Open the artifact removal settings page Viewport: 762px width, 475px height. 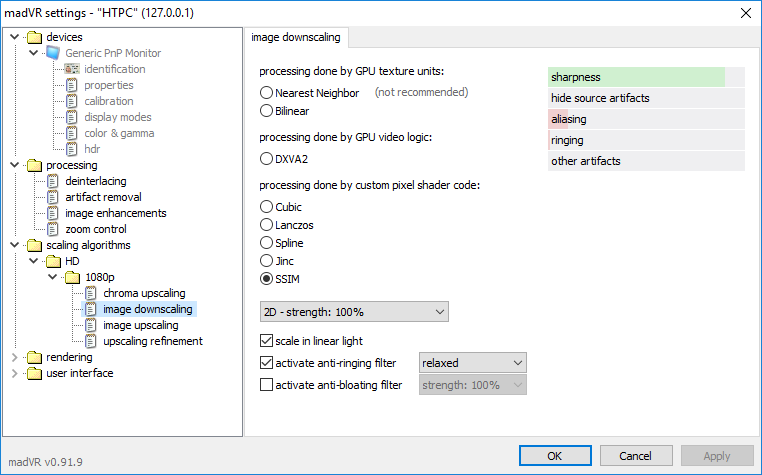click(103, 197)
